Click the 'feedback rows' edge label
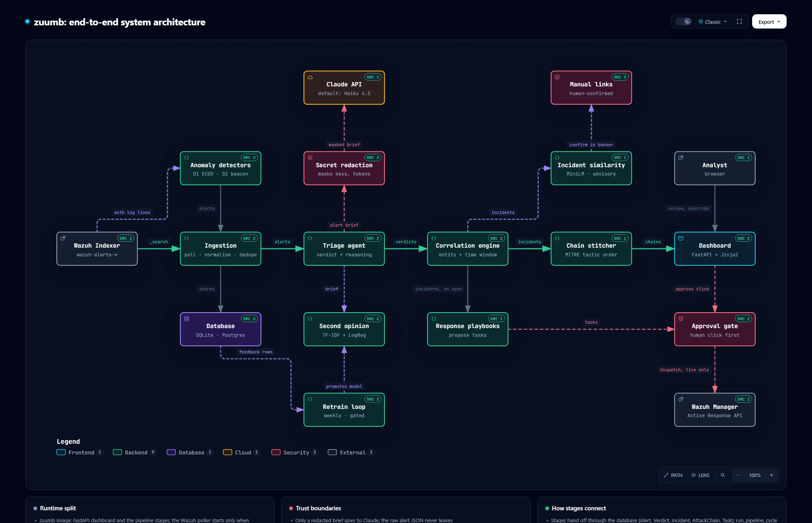 256,352
